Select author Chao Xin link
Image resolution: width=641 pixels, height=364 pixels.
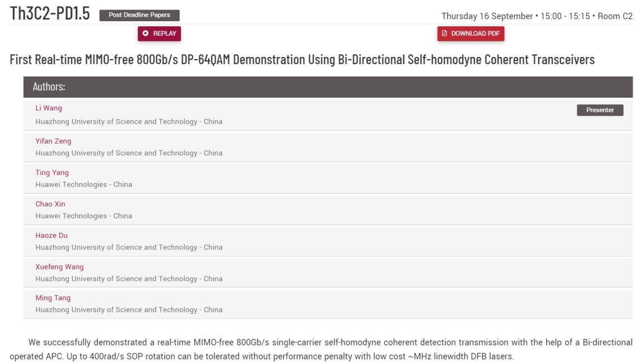tap(50, 204)
